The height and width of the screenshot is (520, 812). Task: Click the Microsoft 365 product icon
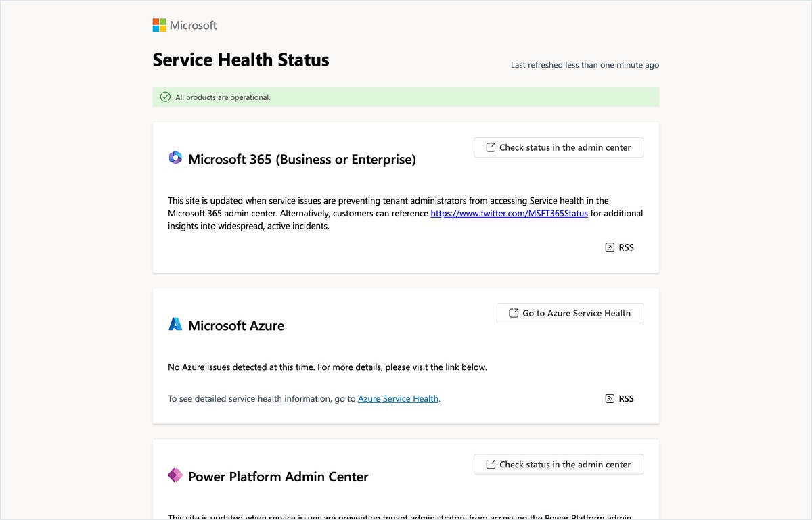[x=175, y=158]
